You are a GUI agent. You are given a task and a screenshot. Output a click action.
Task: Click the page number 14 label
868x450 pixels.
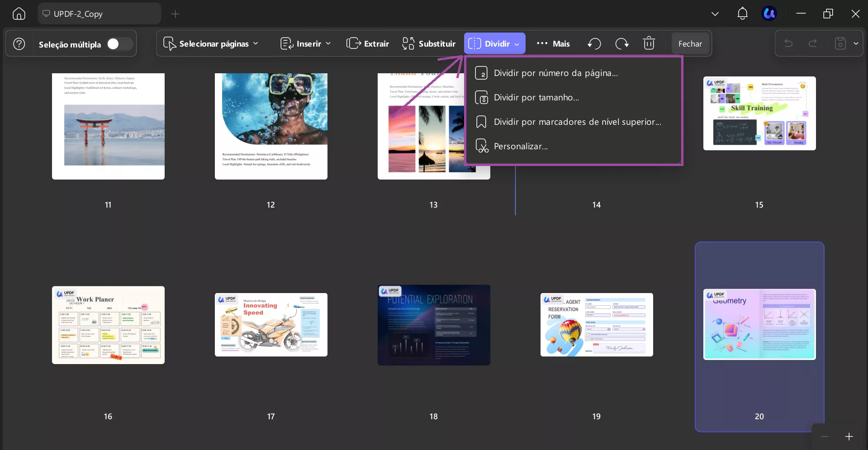click(597, 205)
